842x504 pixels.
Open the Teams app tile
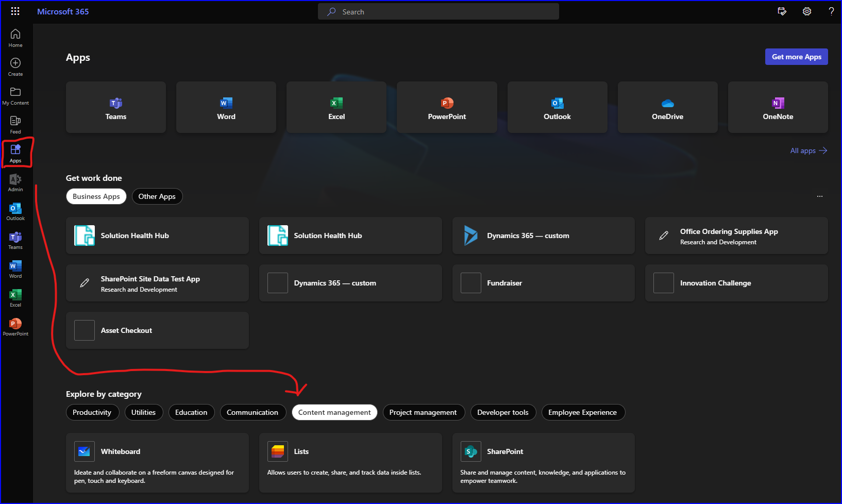[116, 107]
